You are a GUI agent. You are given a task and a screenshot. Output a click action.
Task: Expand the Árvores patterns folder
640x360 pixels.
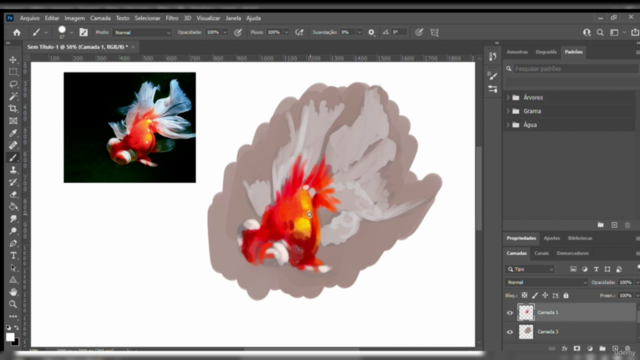pos(508,98)
